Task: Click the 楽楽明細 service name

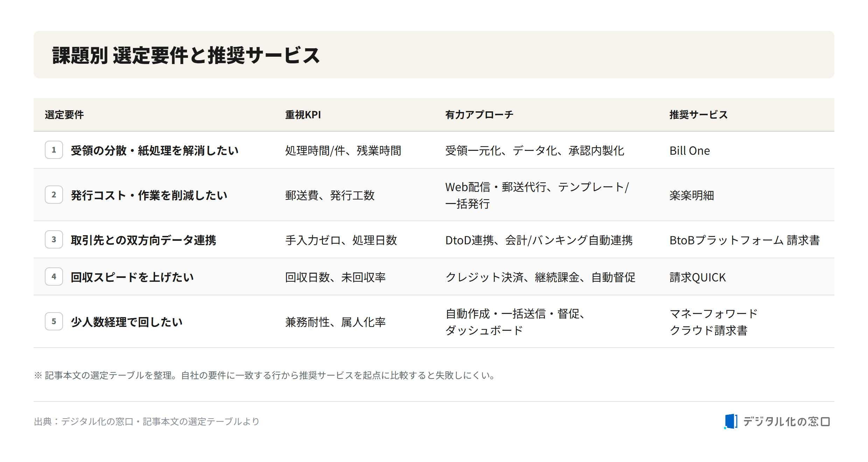Action: [x=692, y=195]
